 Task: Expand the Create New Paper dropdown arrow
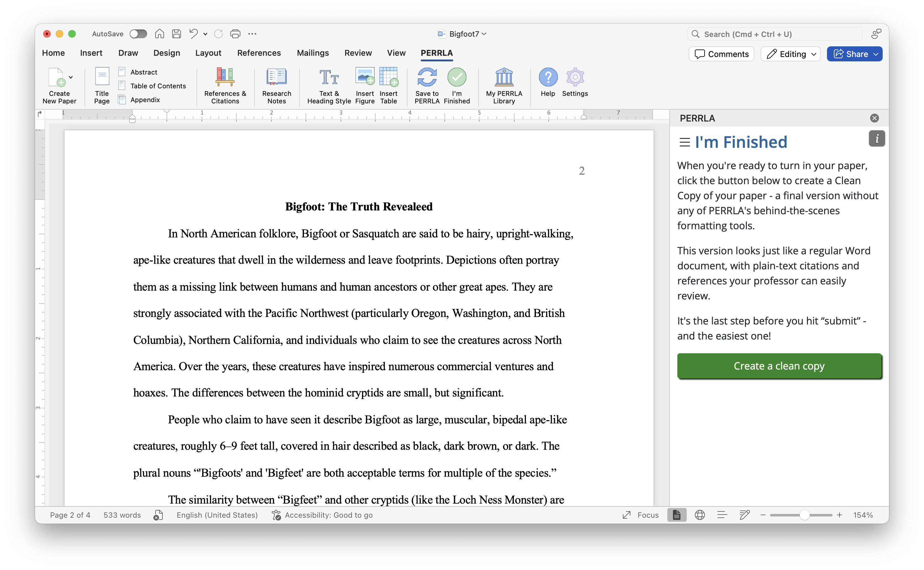click(x=71, y=77)
